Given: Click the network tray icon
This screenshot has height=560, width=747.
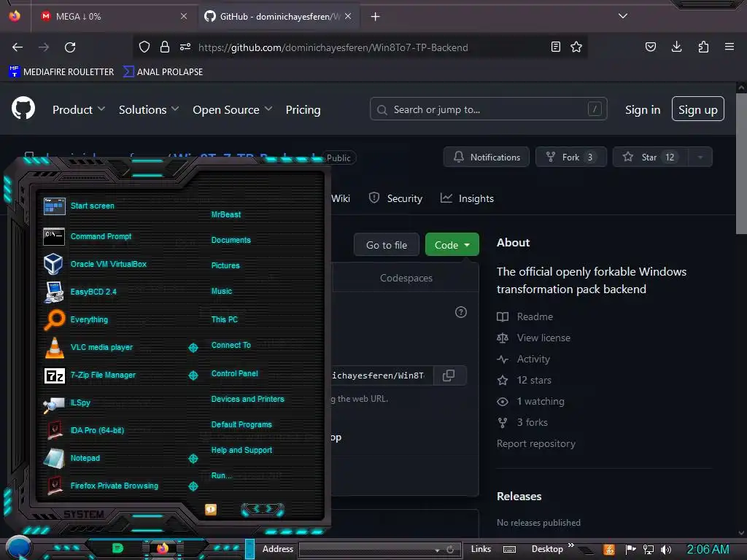Looking at the screenshot, I should coord(649,550).
